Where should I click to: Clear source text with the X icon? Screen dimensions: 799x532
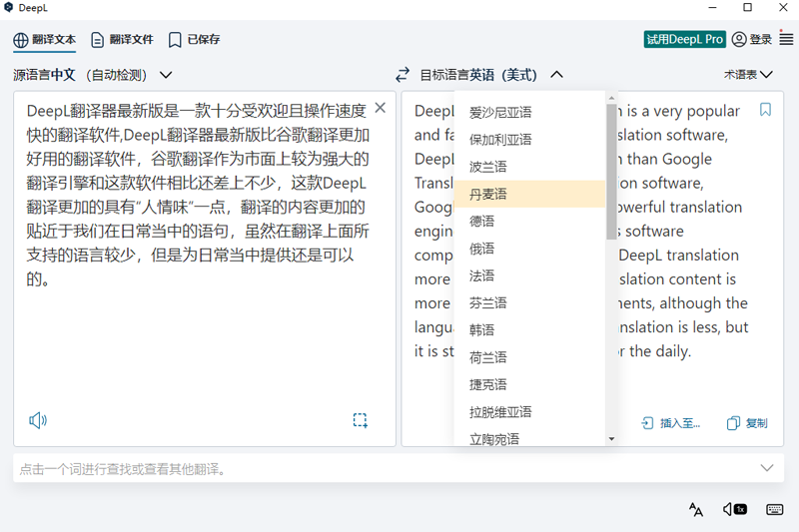381,108
